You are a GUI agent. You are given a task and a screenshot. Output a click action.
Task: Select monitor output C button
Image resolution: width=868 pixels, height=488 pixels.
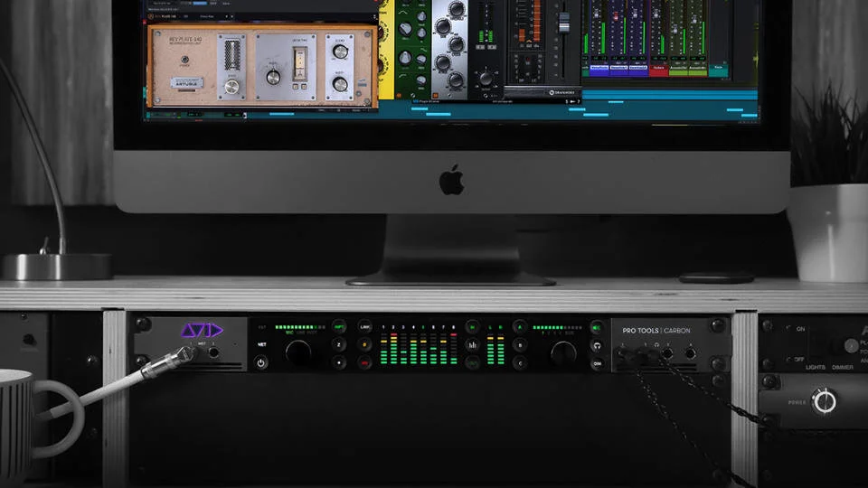[x=520, y=363]
